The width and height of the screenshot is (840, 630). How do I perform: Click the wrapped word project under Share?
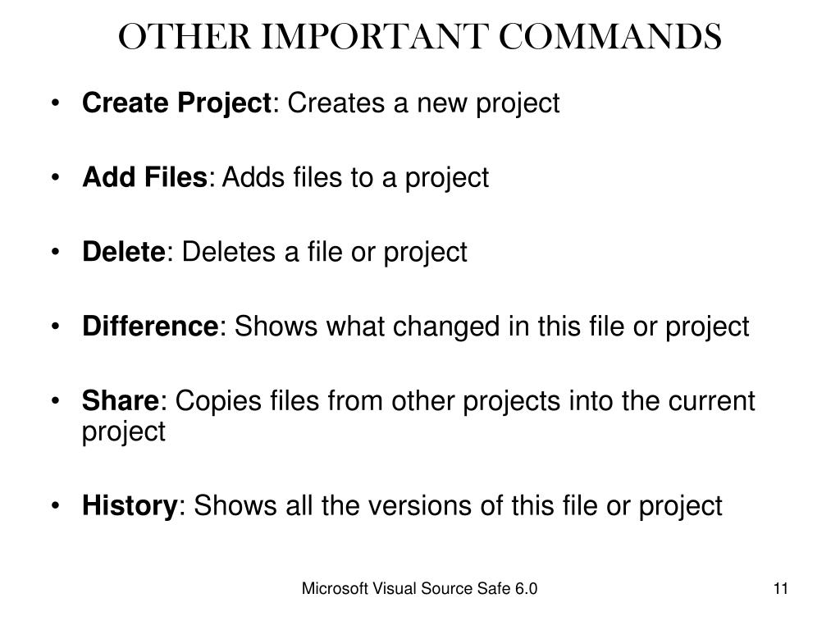click(124, 431)
